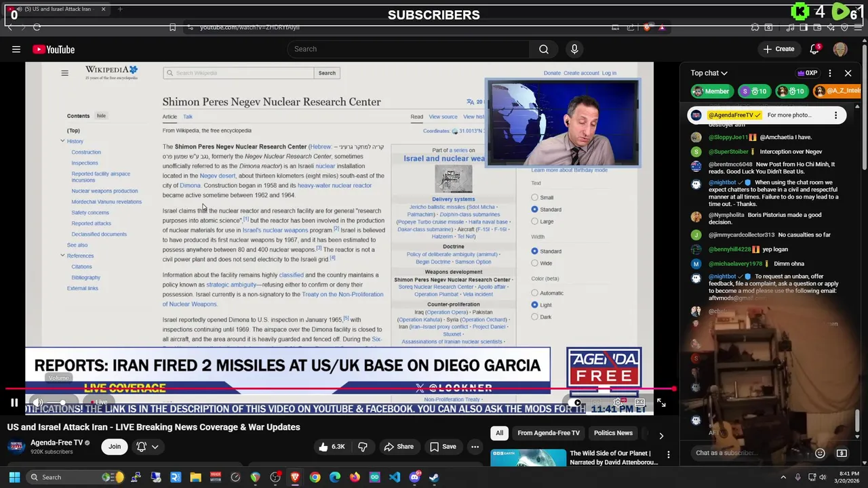Open the 0XP crown badge in chat

point(807,73)
